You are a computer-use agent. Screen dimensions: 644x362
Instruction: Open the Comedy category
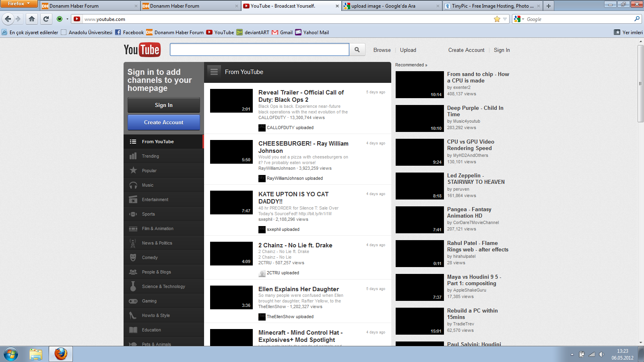point(163,257)
